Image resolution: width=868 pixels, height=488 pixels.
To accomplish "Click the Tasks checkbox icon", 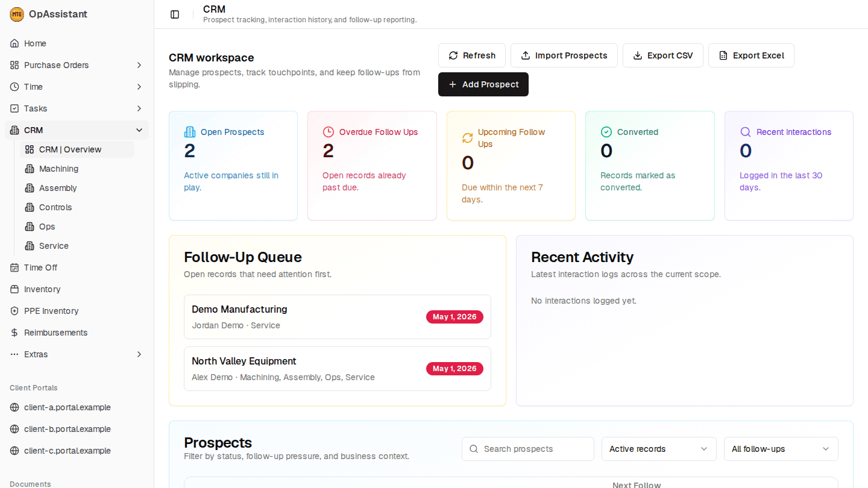I will coord(14,108).
